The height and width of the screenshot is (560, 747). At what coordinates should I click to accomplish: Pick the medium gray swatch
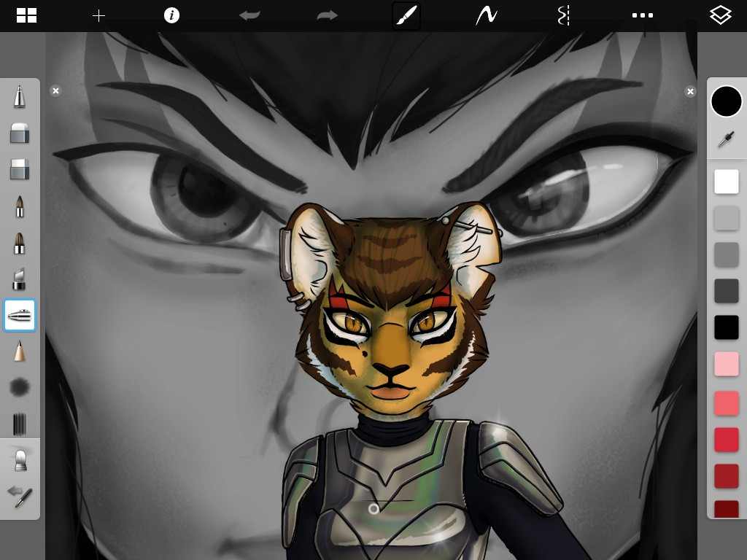pyautogui.click(x=726, y=254)
